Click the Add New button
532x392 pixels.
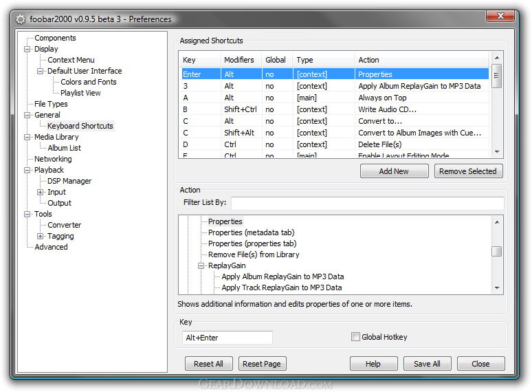394,171
